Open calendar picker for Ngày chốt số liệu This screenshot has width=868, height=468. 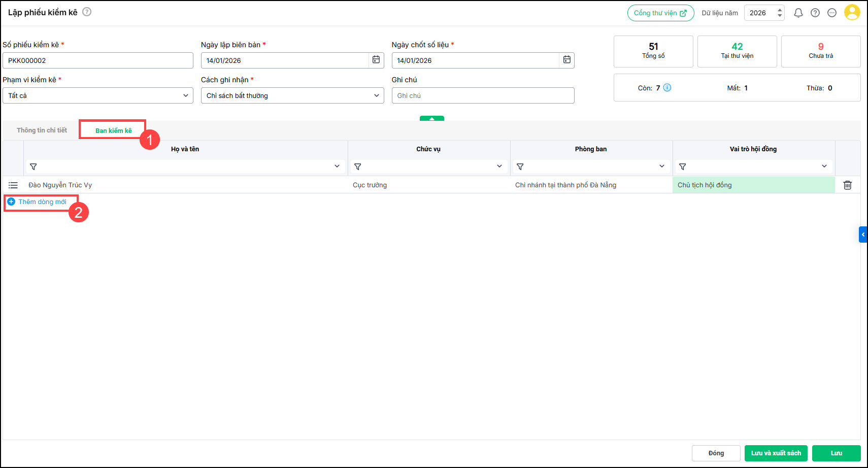coord(567,60)
